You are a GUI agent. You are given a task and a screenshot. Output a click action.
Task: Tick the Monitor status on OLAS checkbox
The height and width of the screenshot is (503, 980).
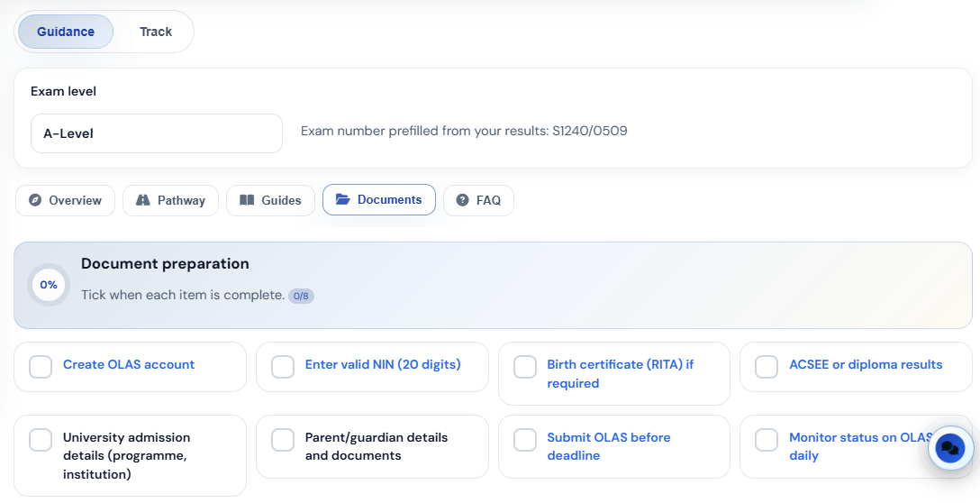(767, 440)
